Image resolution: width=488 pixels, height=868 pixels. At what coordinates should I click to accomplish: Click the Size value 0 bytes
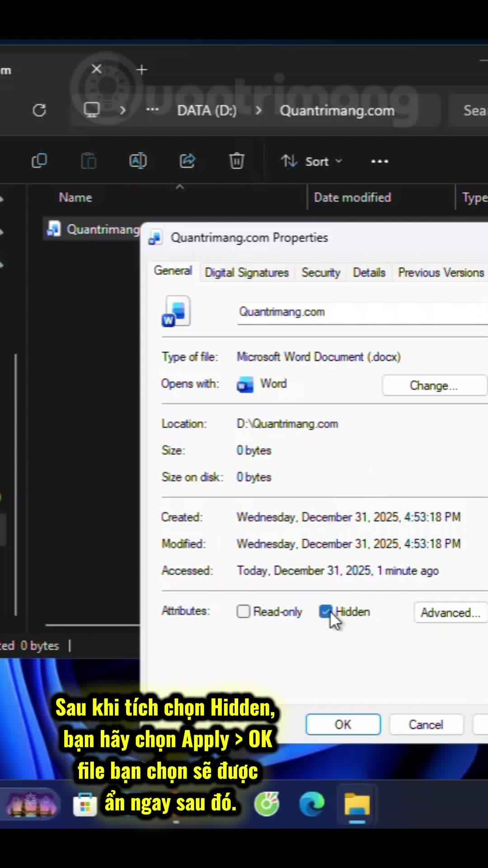tap(254, 450)
